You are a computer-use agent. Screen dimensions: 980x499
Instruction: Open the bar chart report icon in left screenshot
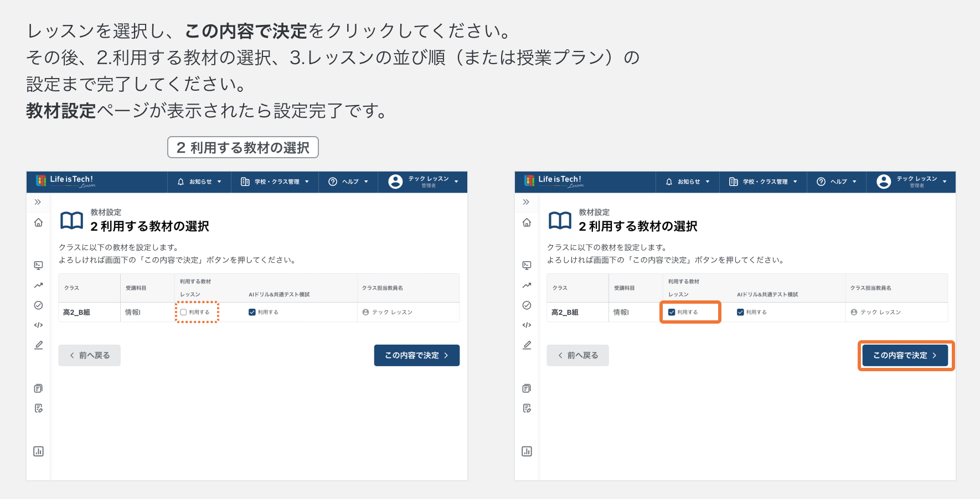tap(38, 451)
